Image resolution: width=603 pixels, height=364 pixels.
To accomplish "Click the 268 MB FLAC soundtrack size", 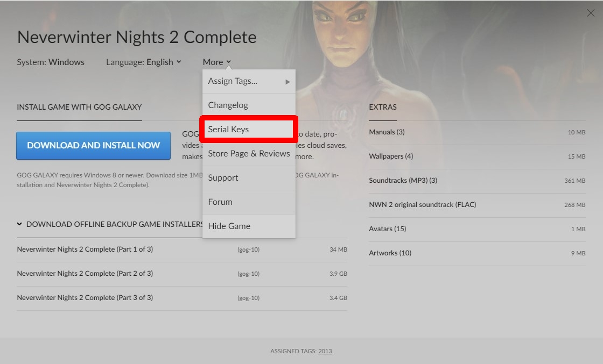I will click(x=575, y=205).
